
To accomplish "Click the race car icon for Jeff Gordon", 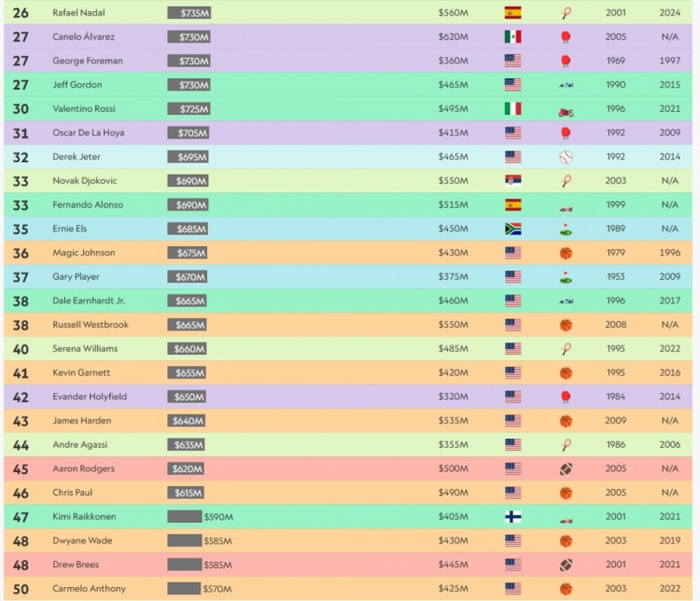I will [566, 85].
